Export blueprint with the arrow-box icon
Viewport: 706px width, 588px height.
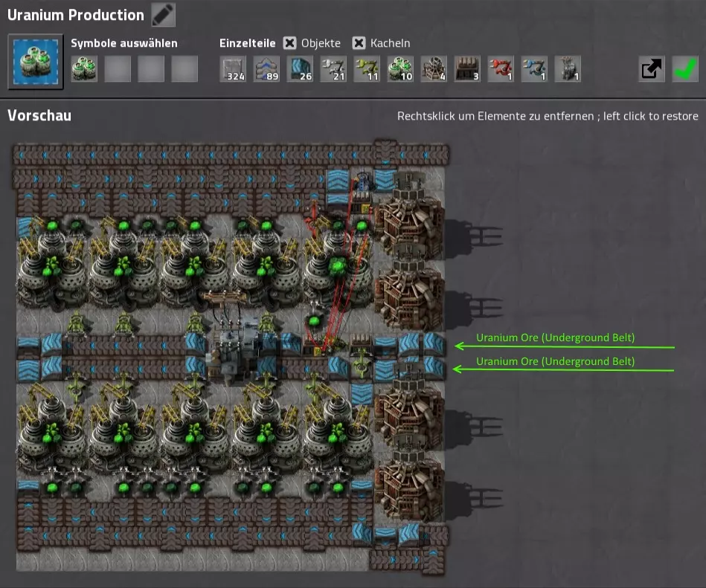pos(652,69)
